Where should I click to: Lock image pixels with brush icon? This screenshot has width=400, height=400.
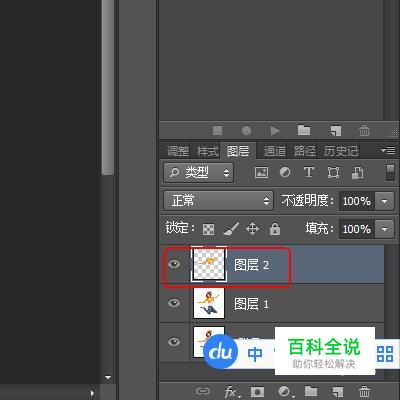(x=231, y=229)
